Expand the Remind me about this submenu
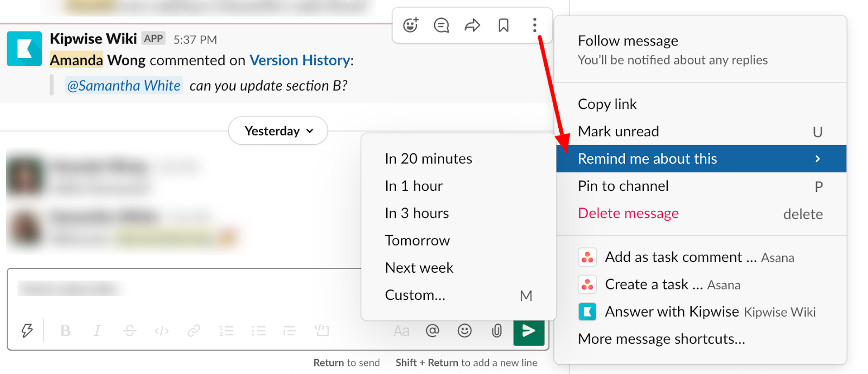 point(701,159)
